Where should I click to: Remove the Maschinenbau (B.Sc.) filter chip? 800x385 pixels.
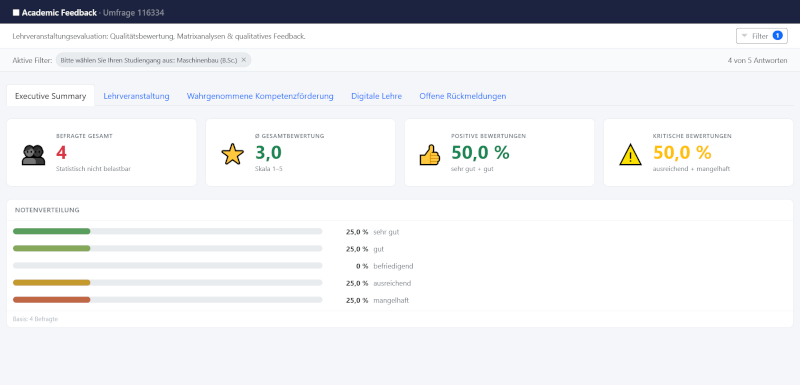(x=244, y=60)
